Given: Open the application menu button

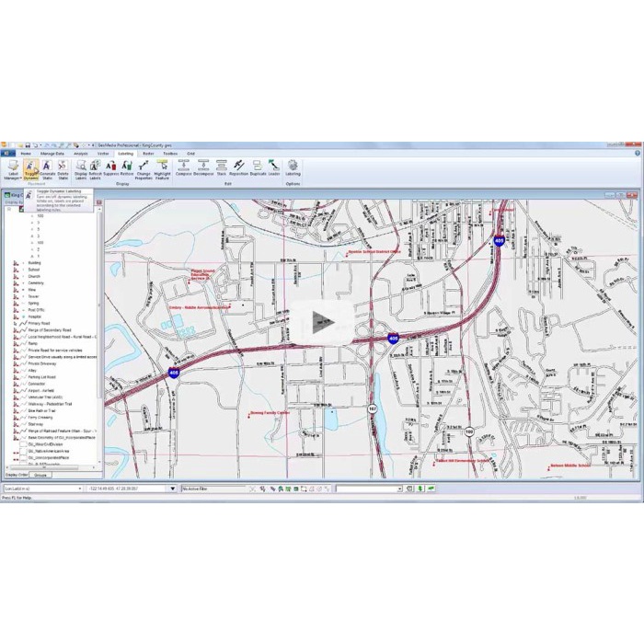Looking at the screenshot, I should (7, 154).
